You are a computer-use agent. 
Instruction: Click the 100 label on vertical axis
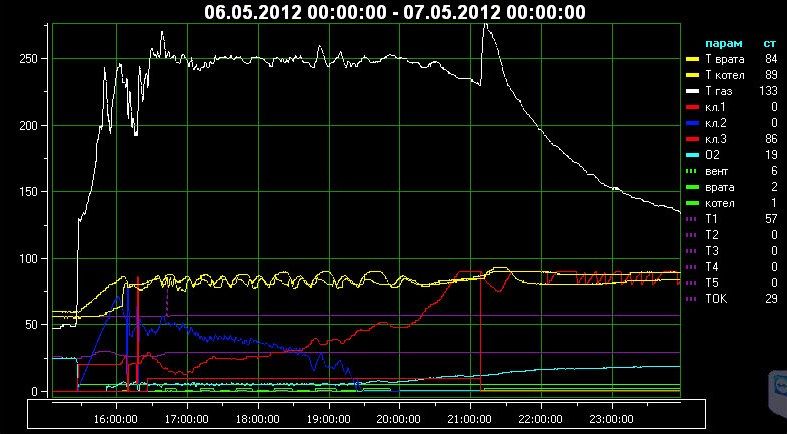click(28, 259)
